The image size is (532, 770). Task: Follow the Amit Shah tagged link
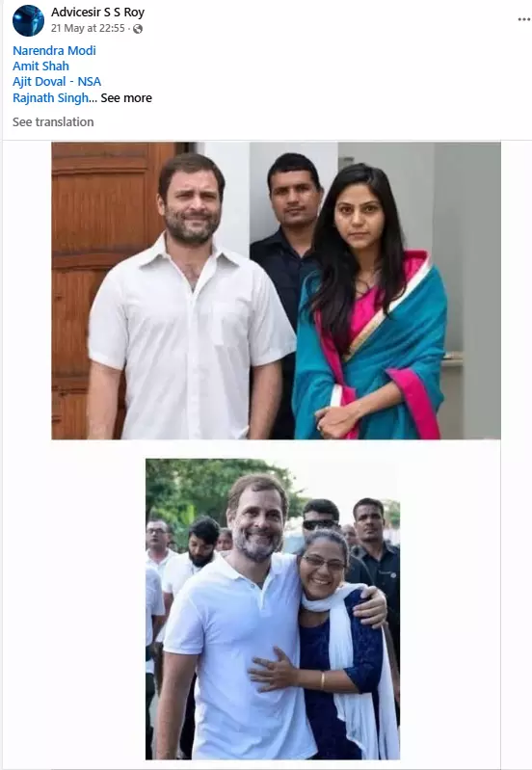click(40, 66)
